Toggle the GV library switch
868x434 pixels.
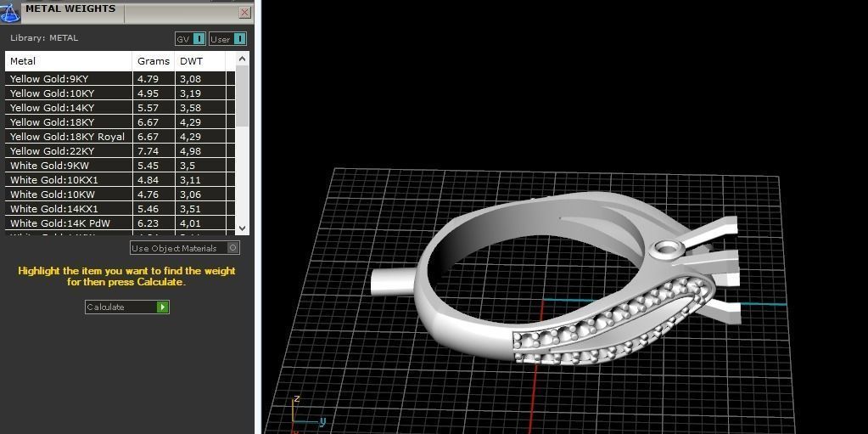click(190, 39)
